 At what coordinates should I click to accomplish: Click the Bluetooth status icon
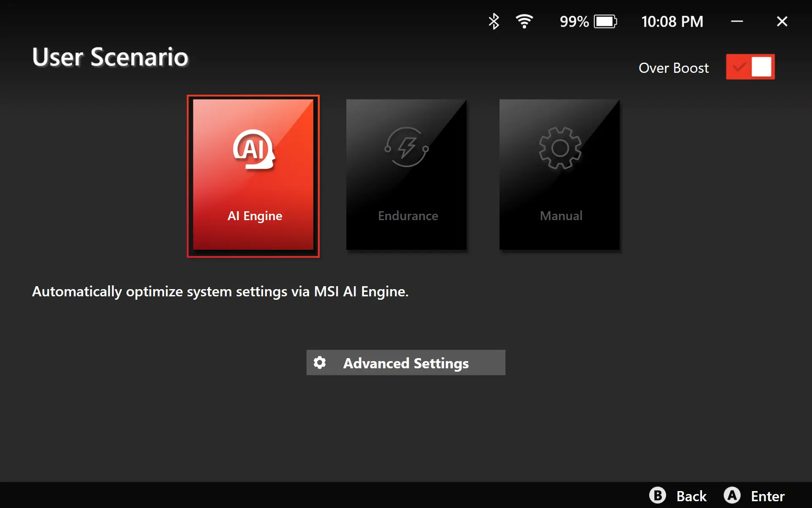point(494,21)
